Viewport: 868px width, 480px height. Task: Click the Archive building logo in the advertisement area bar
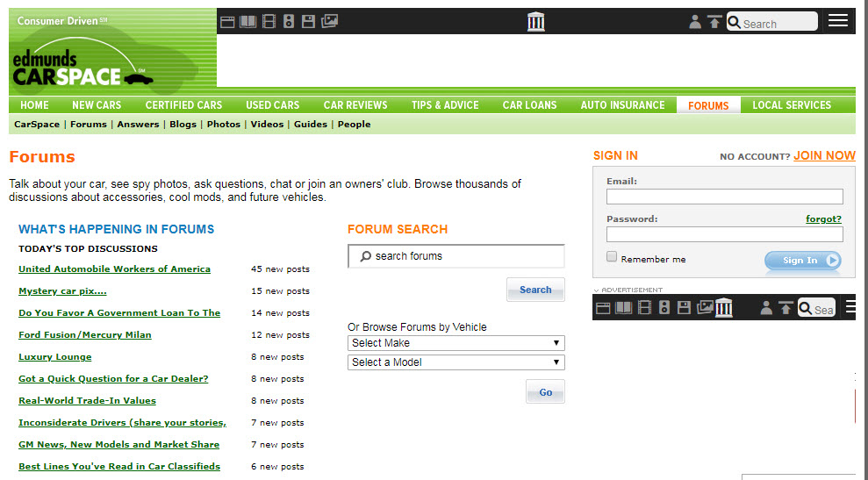[x=723, y=307]
